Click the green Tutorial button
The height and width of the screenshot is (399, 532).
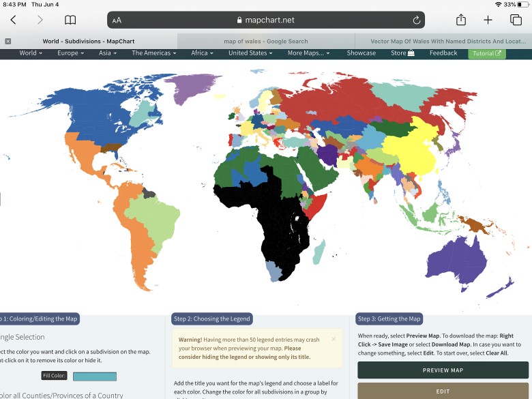[486, 53]
